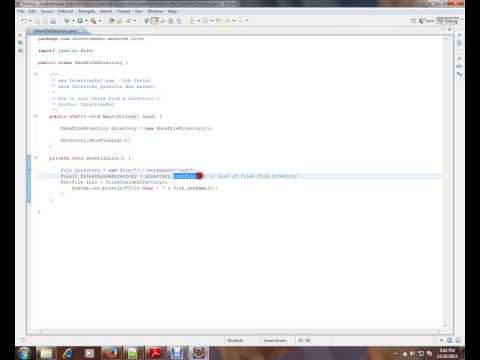Open Windows Media Player from the taskbar
This screenshot has width=480, height=360.
click(x=89, y=353)
